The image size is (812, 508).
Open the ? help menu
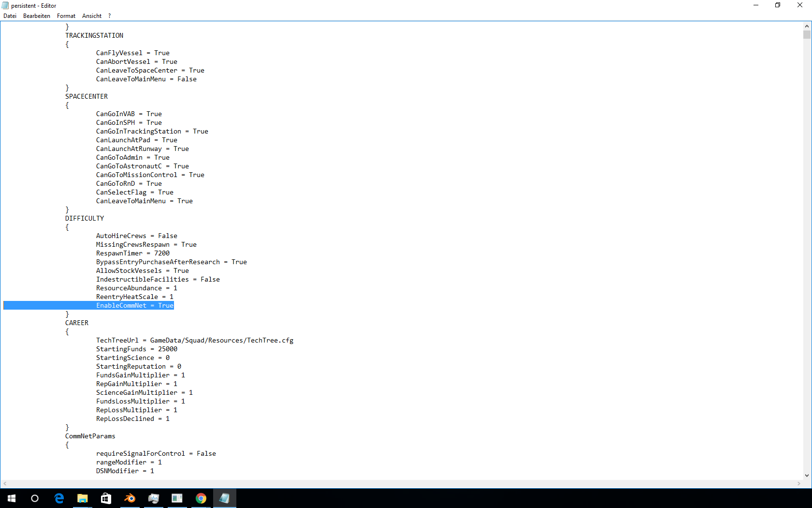[110, 16]
